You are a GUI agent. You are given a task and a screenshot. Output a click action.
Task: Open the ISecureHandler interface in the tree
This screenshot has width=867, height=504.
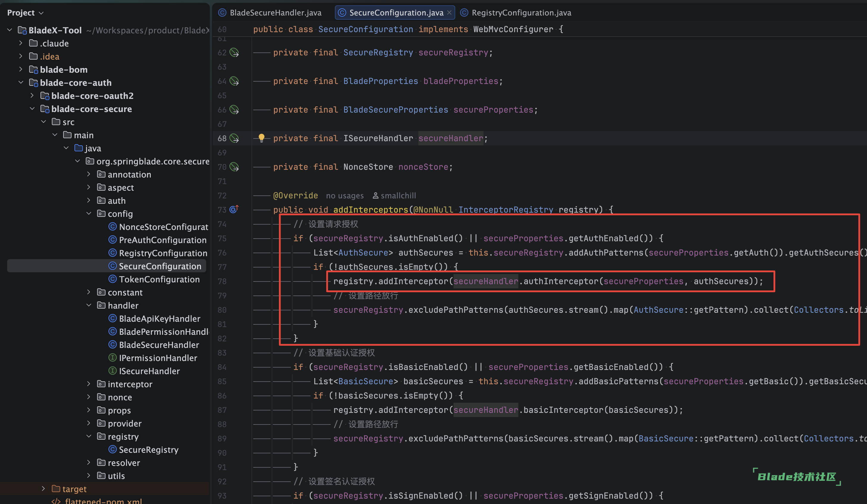tap(149, 371)
